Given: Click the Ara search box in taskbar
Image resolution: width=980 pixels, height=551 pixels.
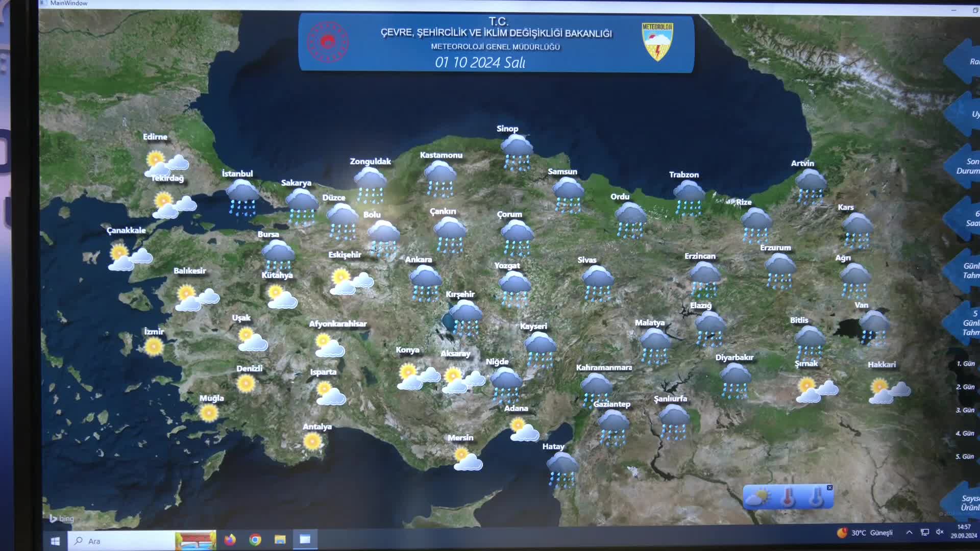Looking at the screenshot, I should click(x=121, y=541).
